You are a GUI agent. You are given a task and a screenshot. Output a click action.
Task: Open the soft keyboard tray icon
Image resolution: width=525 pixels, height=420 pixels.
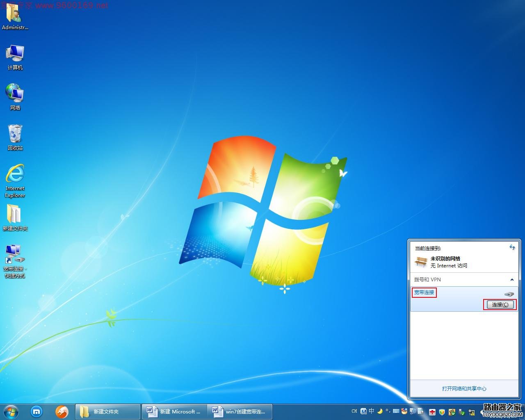click(395, 411)
